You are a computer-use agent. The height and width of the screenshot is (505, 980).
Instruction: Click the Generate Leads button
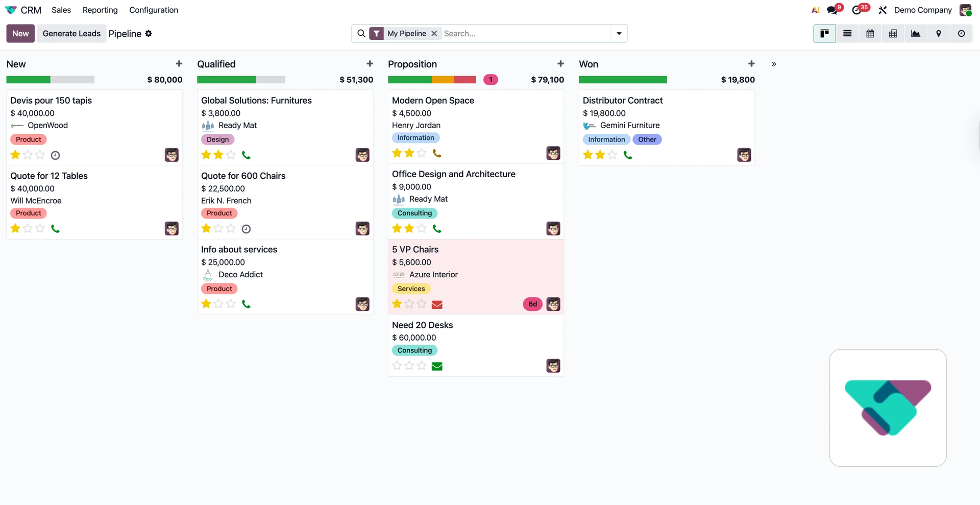pyautogui.click(x=71, y=34)
